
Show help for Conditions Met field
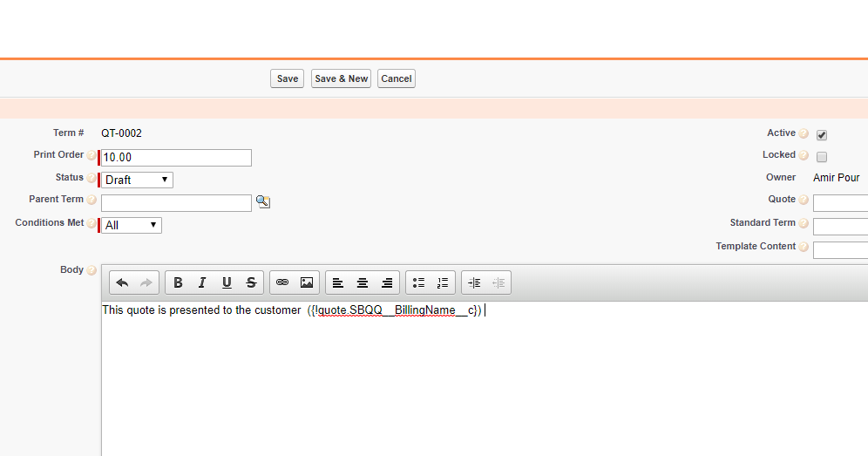click(92, 223)
